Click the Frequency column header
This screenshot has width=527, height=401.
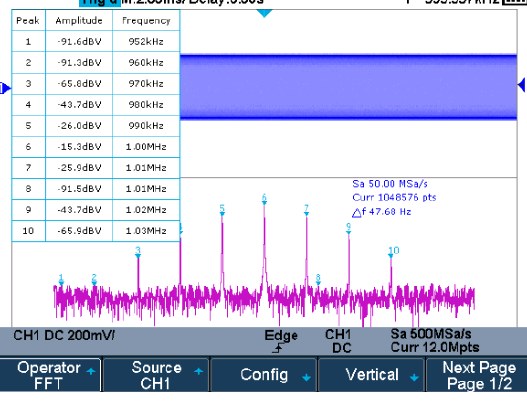coord(146,21)
